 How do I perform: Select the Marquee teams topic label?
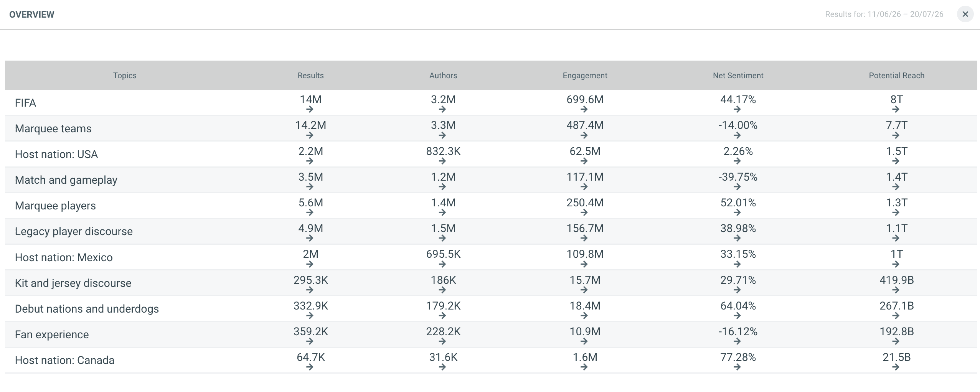pyautogui.click(x=53, y=128)
